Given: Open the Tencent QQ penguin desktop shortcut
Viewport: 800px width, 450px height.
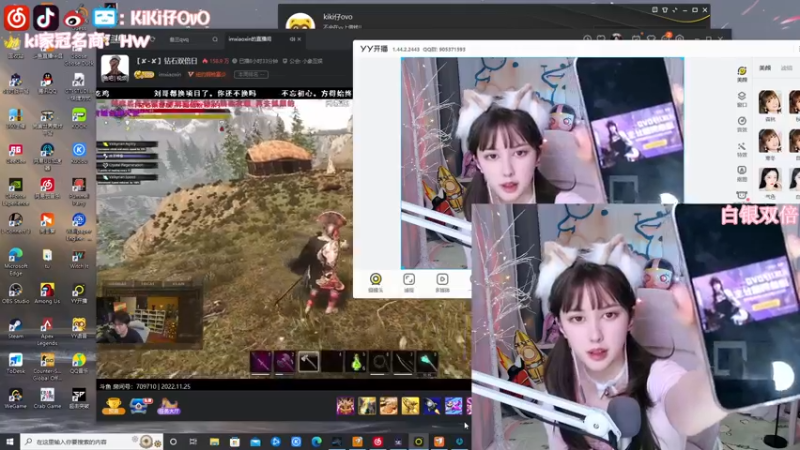Looking at the screenshot, I should tap(47, 81).
